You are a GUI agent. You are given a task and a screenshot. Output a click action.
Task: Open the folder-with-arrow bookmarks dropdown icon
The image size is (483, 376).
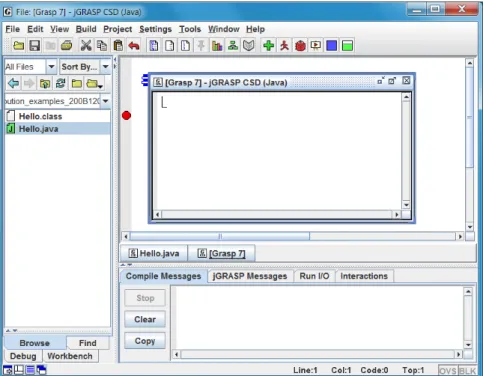[x=94, y=83]
